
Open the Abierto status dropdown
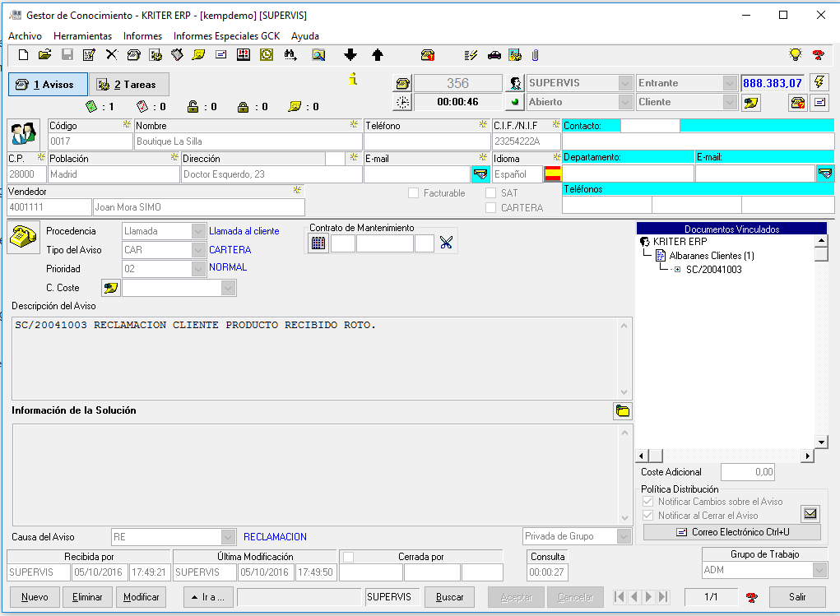click(x=625, y=102)
